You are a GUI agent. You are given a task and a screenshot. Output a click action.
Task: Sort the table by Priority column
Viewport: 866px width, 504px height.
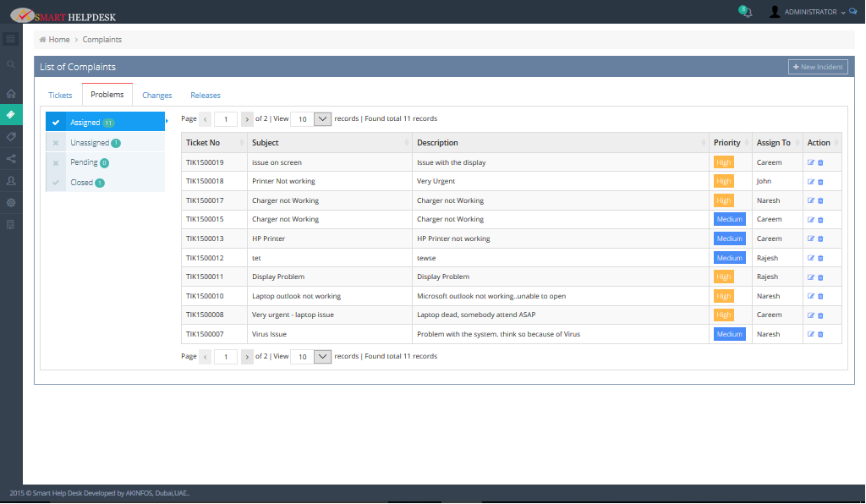click(x=730, y=143)
